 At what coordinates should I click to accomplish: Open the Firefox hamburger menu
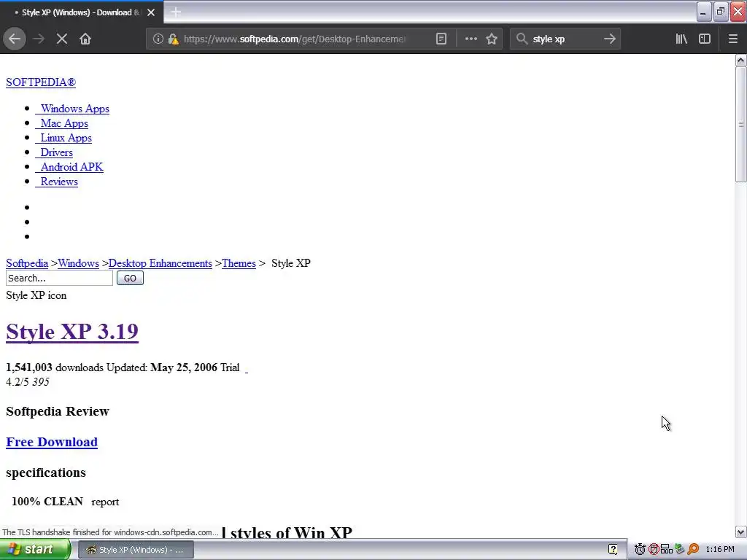pos(732,39)
